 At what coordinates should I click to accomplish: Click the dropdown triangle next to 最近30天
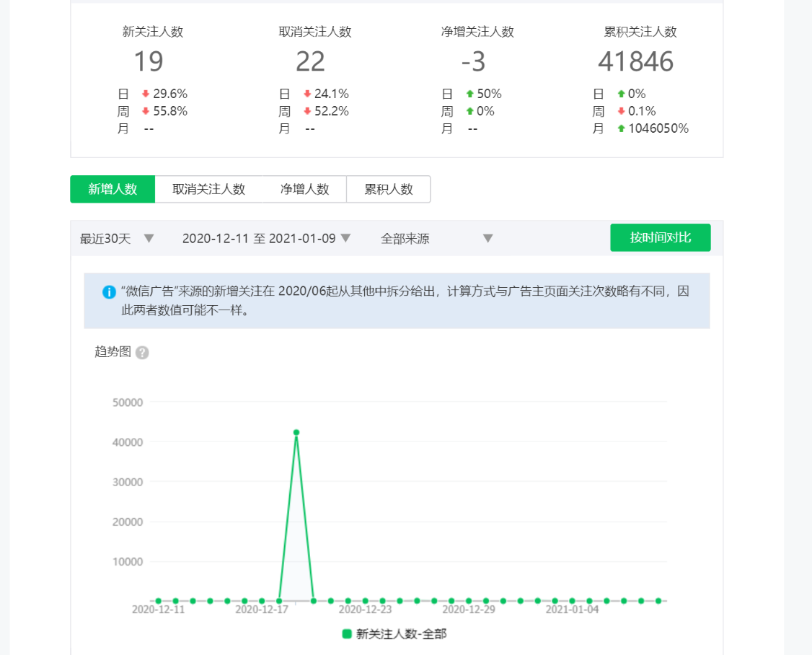pos(149,239)
